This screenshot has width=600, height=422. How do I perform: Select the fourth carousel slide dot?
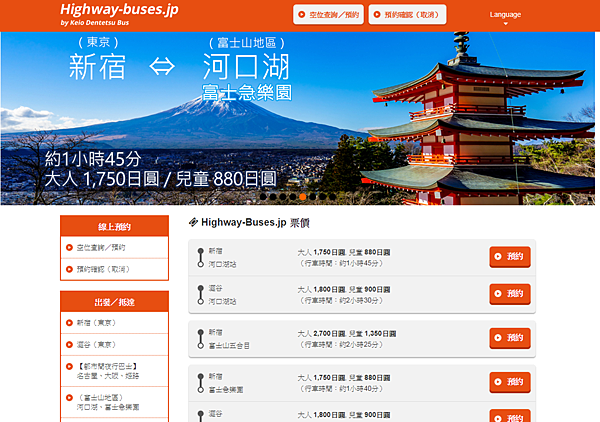[x=293, y=197]
